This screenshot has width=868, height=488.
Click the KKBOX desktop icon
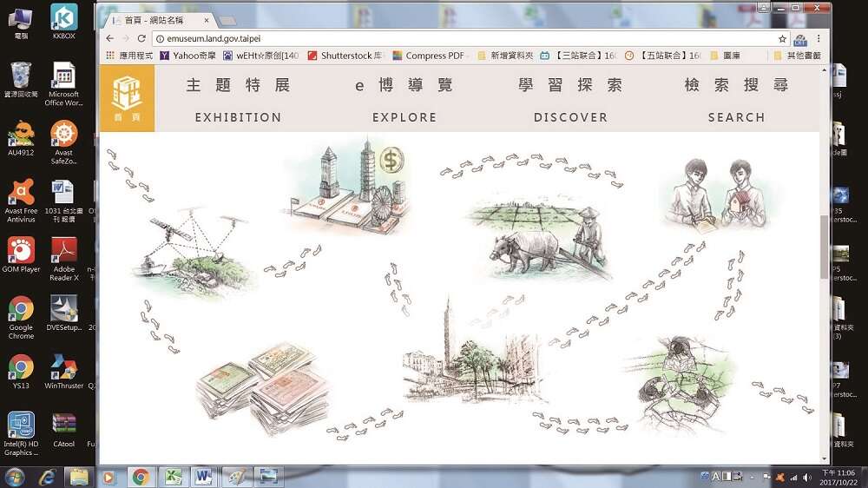[63, 23]
